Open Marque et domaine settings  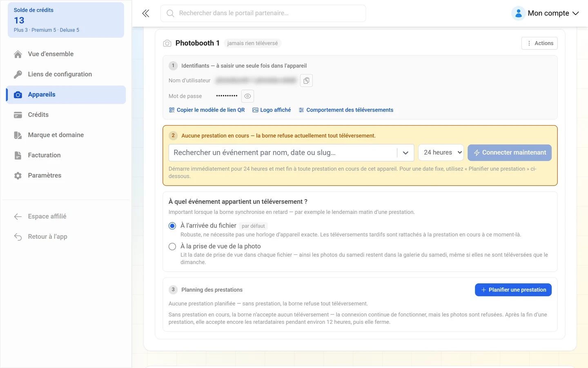[66, 135]
